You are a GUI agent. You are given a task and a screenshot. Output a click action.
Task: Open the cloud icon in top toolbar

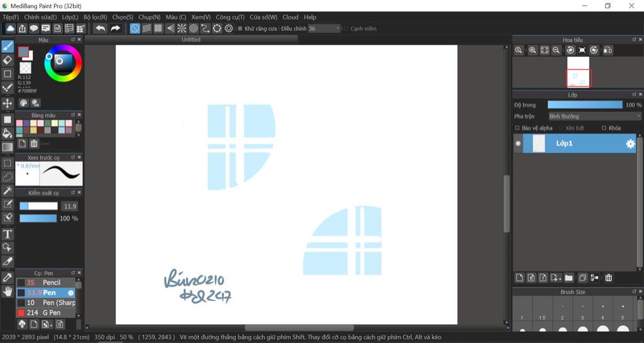[10, 28]
